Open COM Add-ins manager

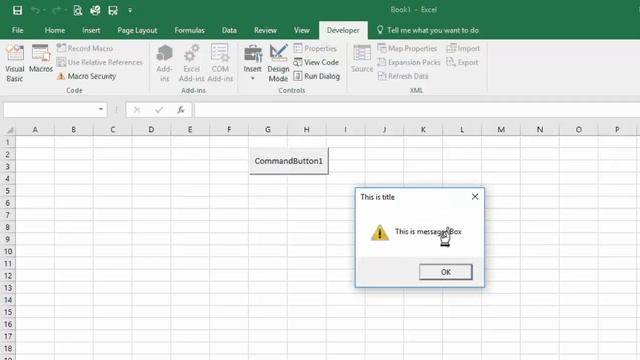tap(220, 63)
